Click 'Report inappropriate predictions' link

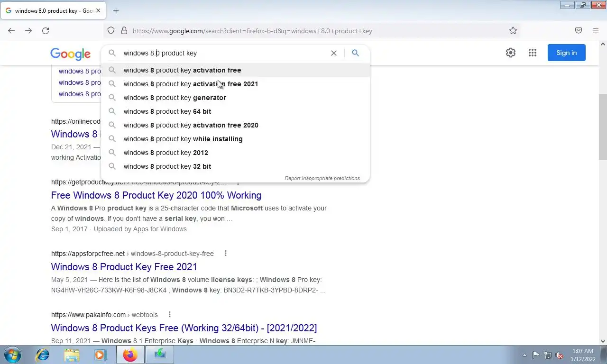(x=322, y=178)
